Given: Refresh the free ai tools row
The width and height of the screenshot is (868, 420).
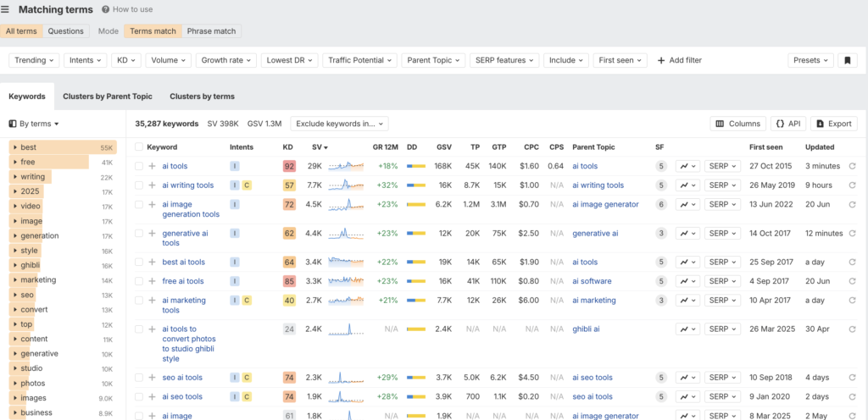Looking at the screenshot, I should (x=853, y=281).
